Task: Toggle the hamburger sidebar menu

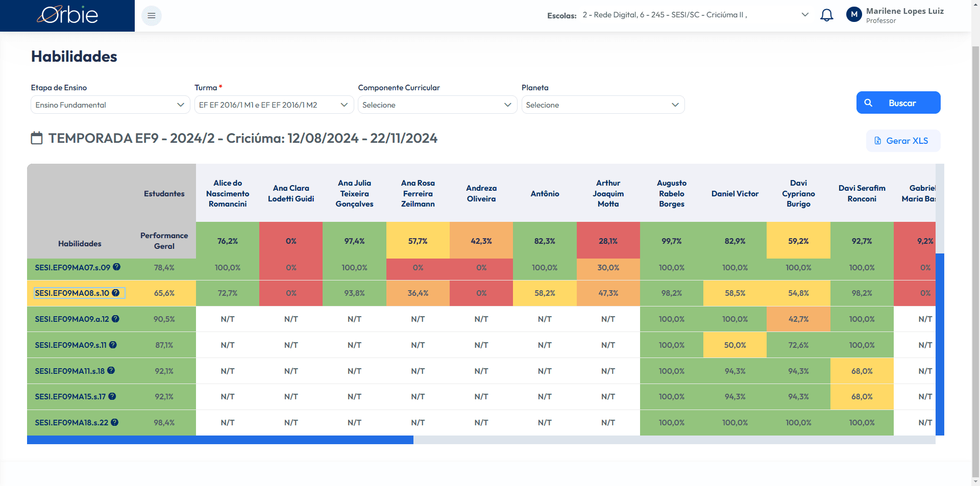Action: click(x=152, y=16)
